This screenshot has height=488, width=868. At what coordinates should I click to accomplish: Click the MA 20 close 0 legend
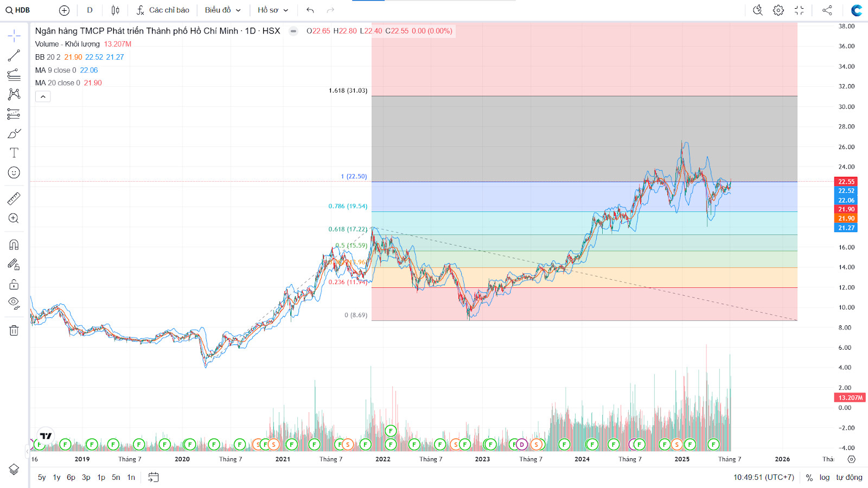(x=58, y=83)
